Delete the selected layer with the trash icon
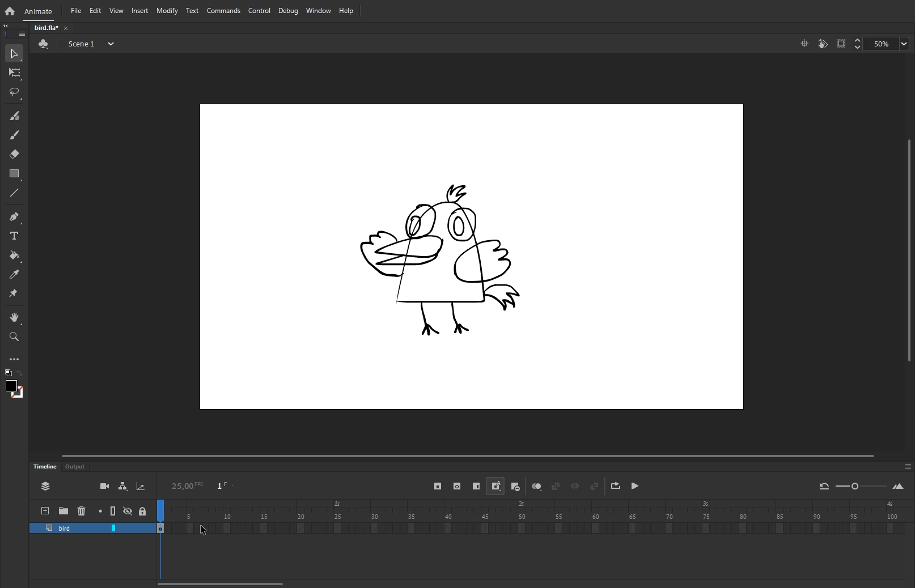The height and width of the screenshot is (588, 915). click(82, 511)
